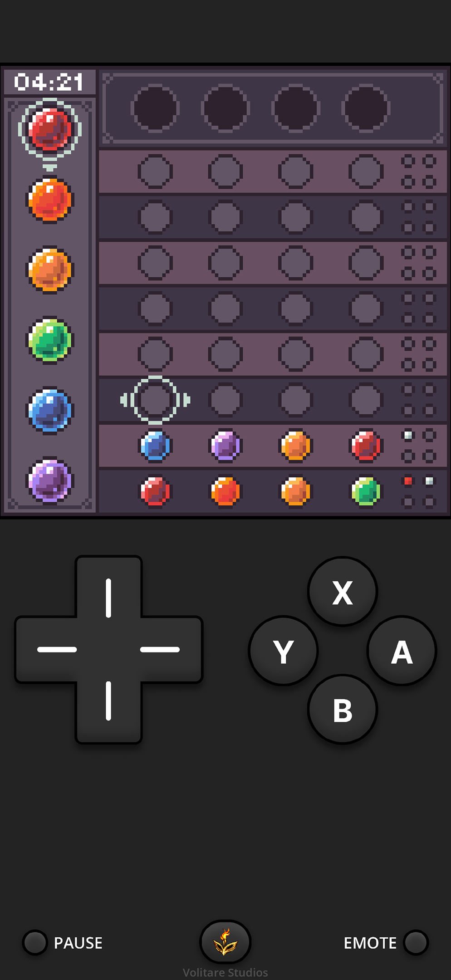Click the EMOTE button
The image size is (451, 980).
click(386, 943)
